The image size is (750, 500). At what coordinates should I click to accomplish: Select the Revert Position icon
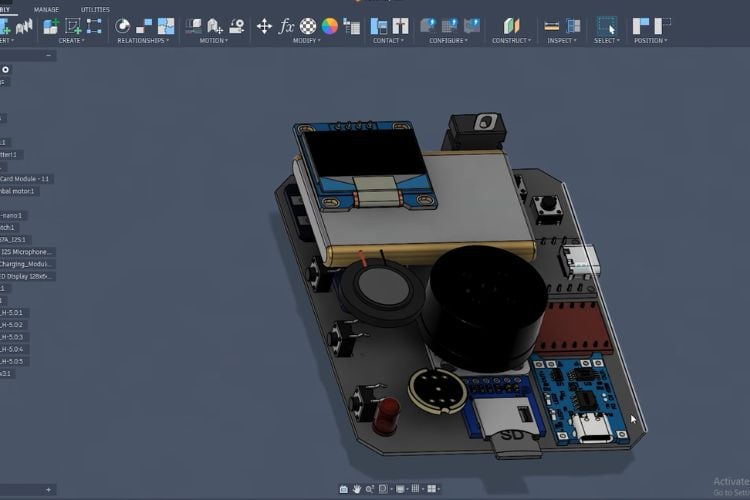[662, 26]
